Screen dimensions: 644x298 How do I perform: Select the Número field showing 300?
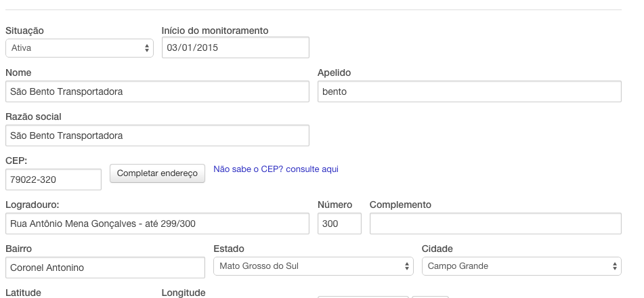[x=340, y=223]
